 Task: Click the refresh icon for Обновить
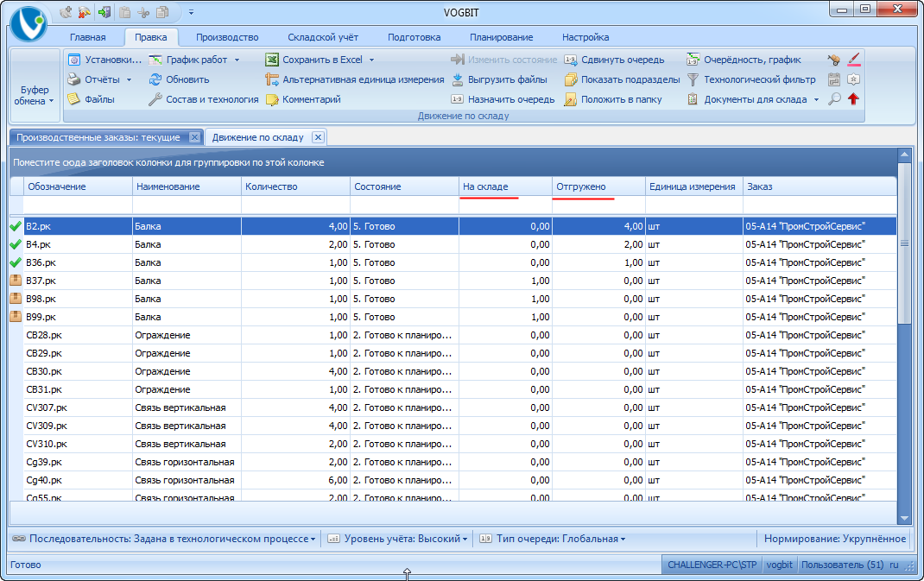coord(155,79)
